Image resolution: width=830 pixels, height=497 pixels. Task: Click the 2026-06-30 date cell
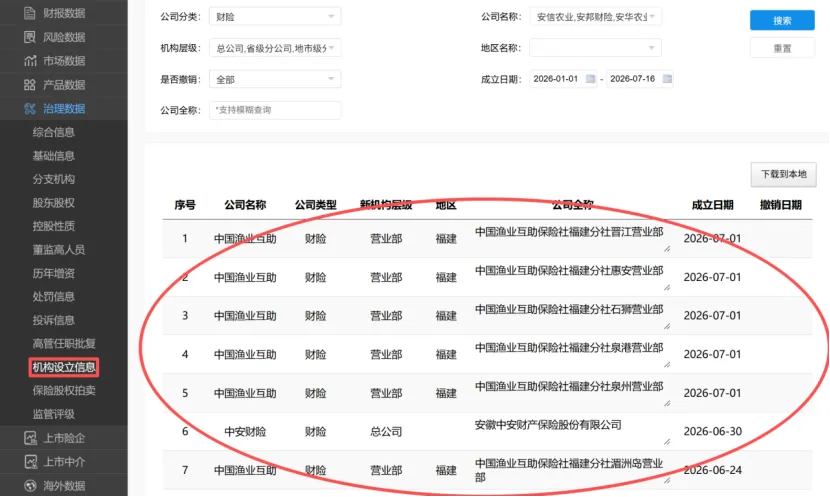tap(712, 431)
